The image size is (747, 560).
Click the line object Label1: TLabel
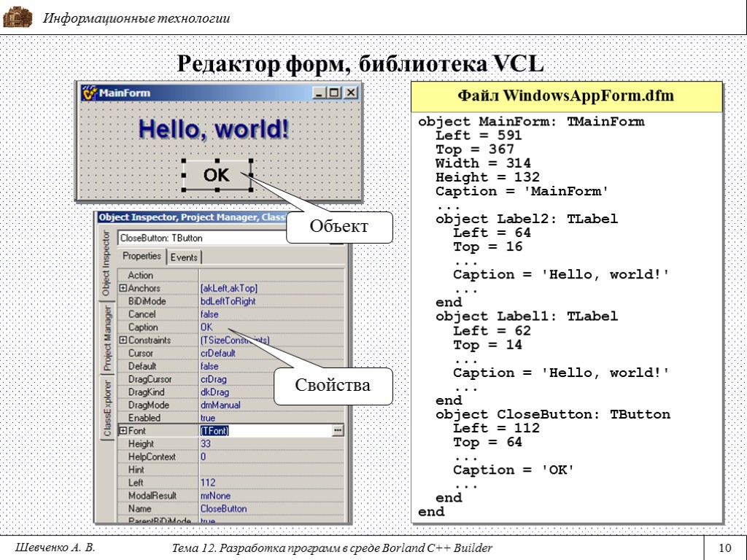527,316
